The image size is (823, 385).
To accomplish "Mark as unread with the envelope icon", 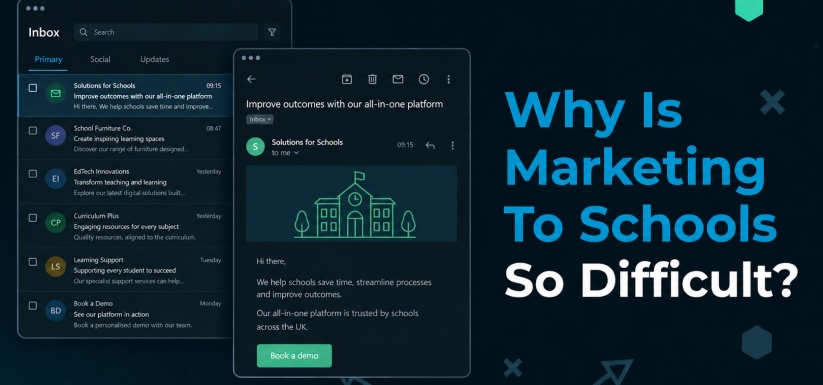I will (398, 79).
